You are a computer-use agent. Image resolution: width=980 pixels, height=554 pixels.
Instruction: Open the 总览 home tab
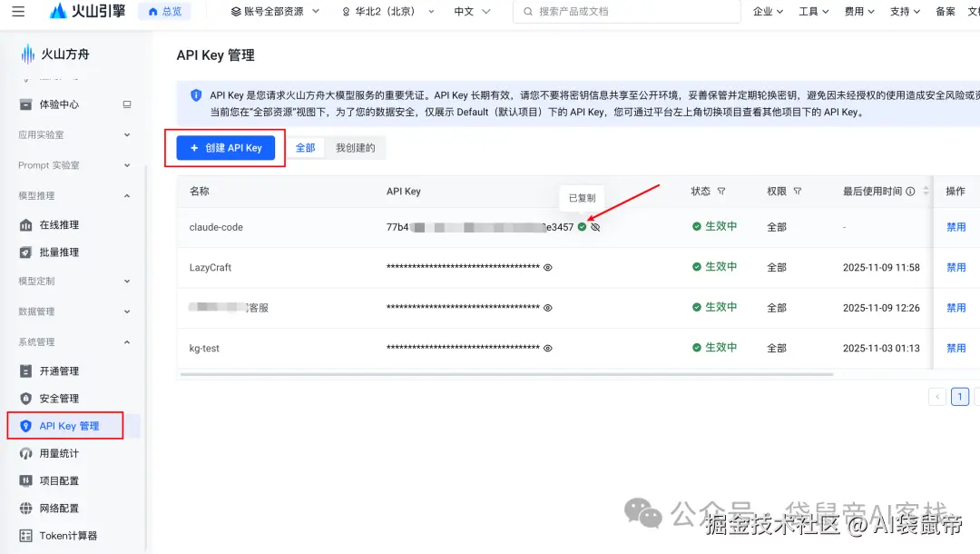(x=165, y=11)
